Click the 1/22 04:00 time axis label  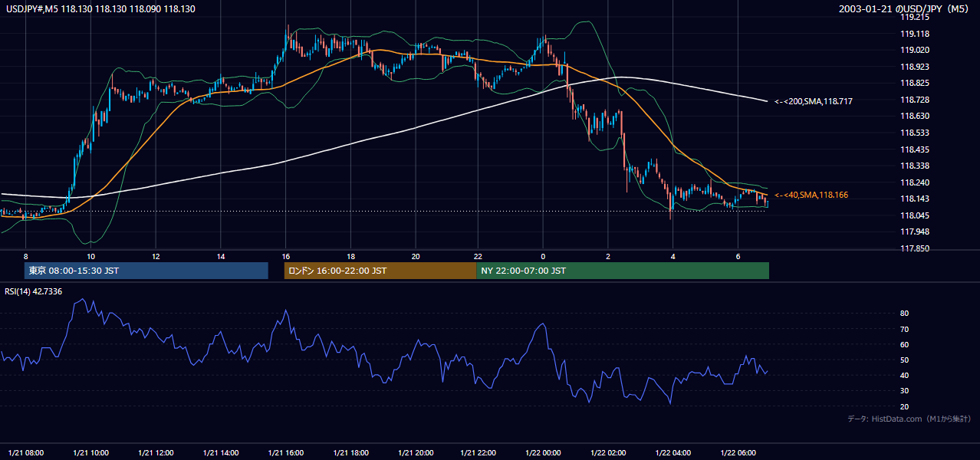pos(673,452)
